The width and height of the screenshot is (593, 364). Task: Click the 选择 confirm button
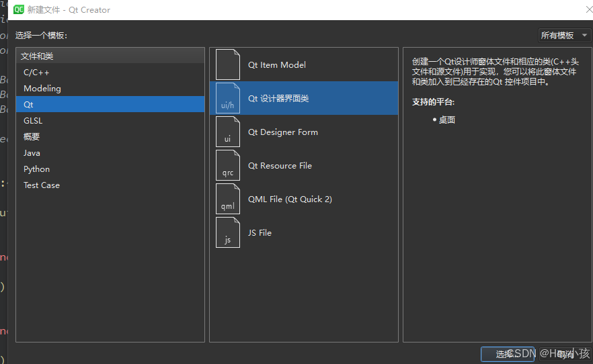[508, 354]
